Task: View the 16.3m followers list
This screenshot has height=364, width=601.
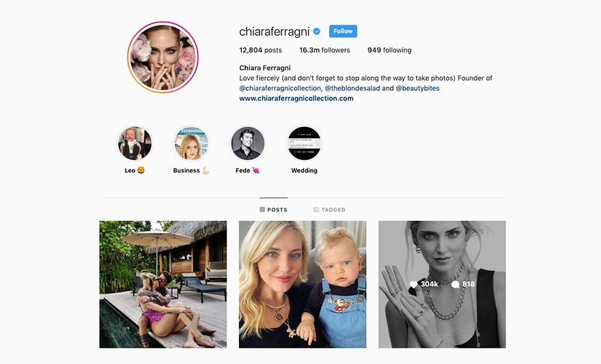Action: 324,50
